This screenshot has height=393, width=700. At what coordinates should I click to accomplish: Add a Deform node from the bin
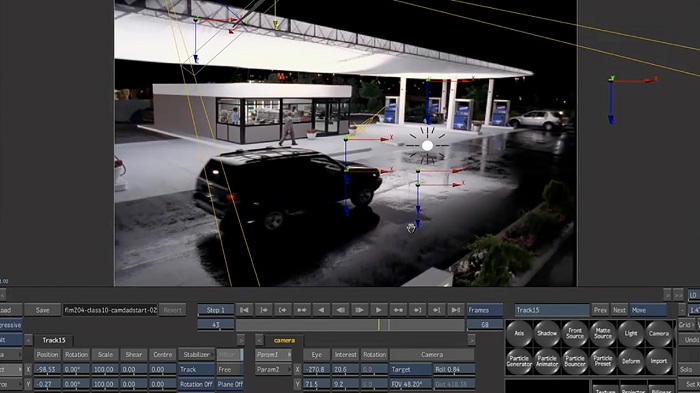point(631,361)
